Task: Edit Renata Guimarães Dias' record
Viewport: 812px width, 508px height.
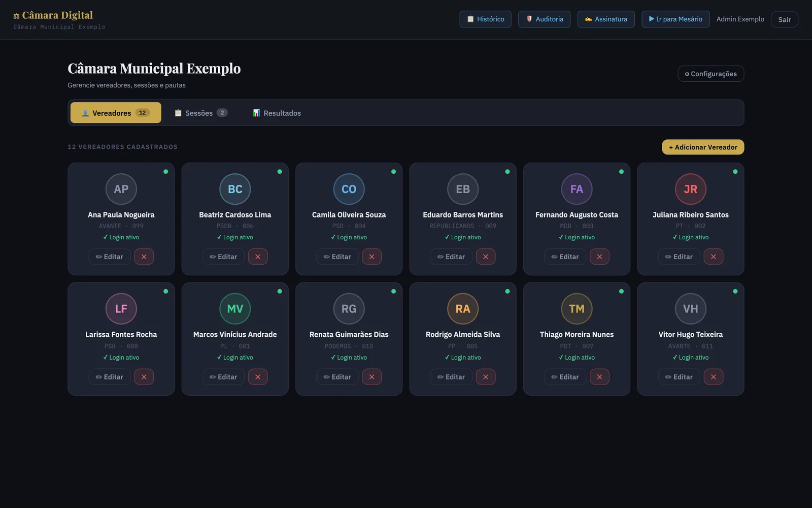Action: tap(337, 377)
